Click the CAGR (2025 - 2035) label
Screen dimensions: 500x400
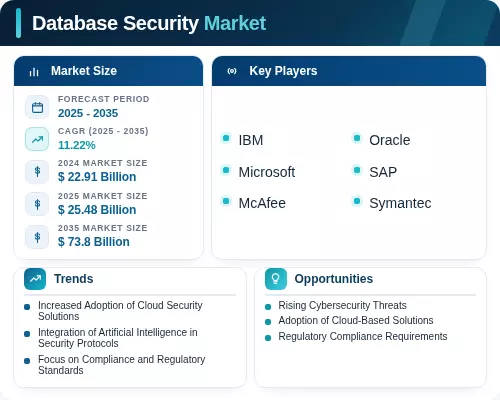click(103, 131)
